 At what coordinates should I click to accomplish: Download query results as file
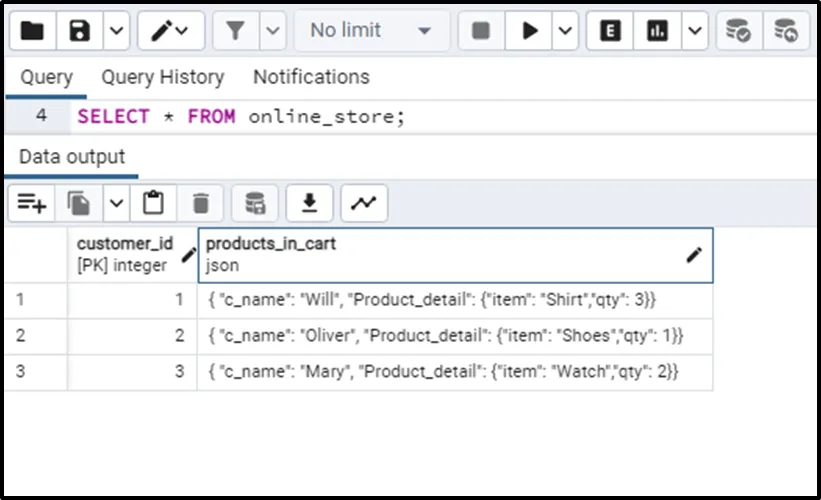coord(310,203)
